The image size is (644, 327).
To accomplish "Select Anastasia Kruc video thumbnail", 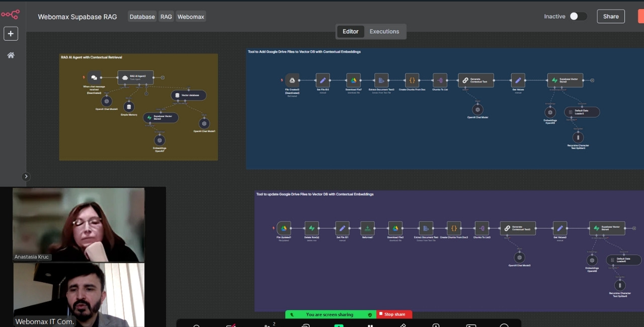I will 78,225.
